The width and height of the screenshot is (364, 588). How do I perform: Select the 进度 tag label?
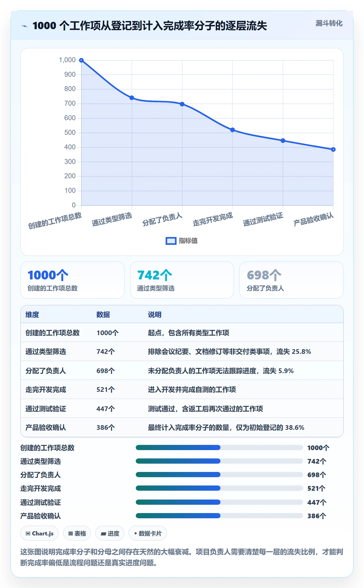tap(113, 534)
